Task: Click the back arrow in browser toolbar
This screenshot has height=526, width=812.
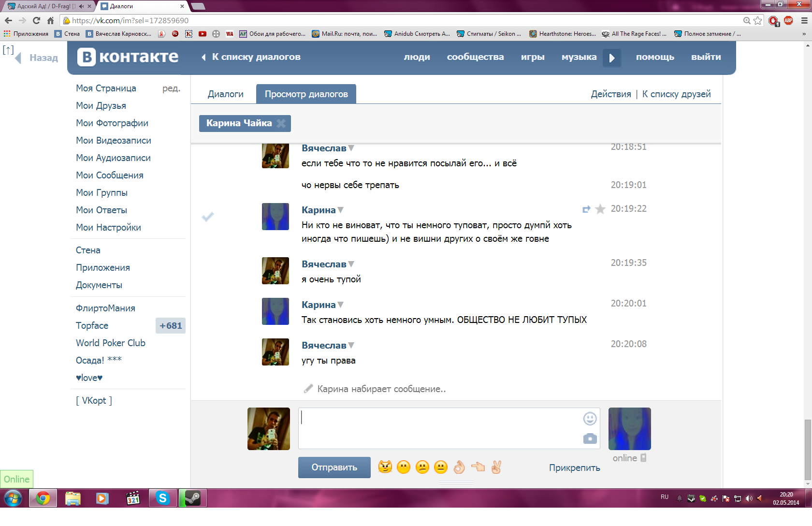Action: (x=8, y=20)
